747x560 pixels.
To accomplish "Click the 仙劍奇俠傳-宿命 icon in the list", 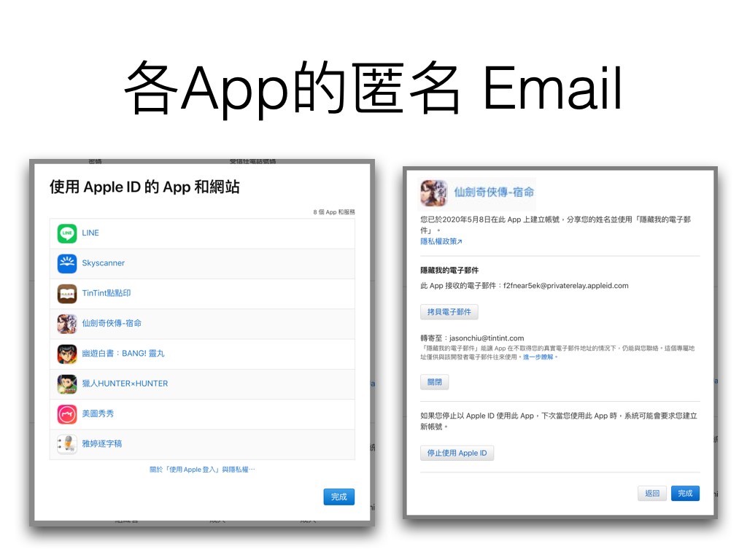I will click(67, 323).
